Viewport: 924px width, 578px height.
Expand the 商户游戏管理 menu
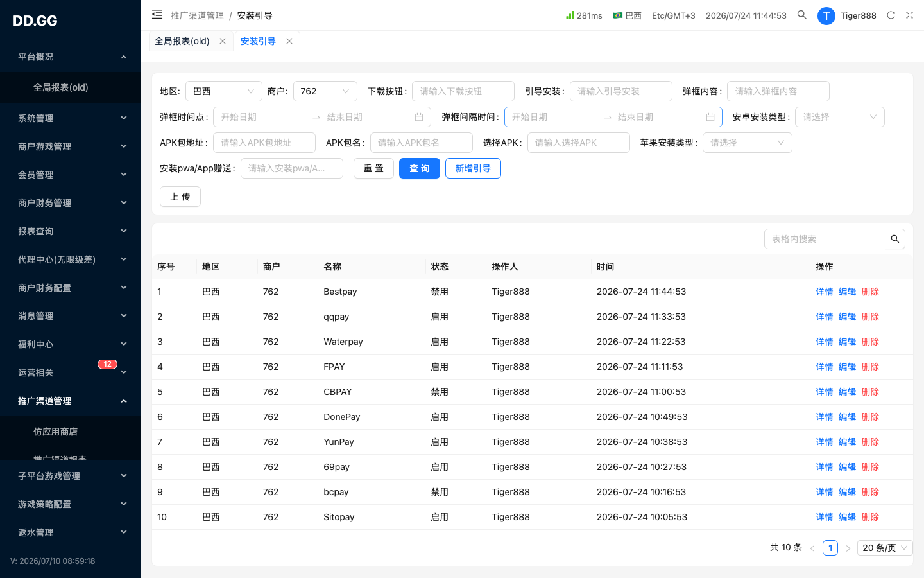pos(71,146)
